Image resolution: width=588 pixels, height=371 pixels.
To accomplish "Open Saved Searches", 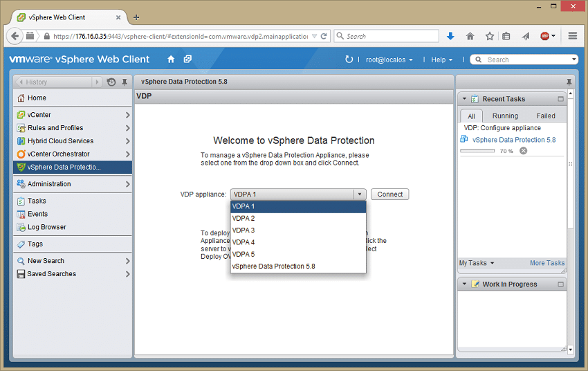I will click(x=73, y=274).
